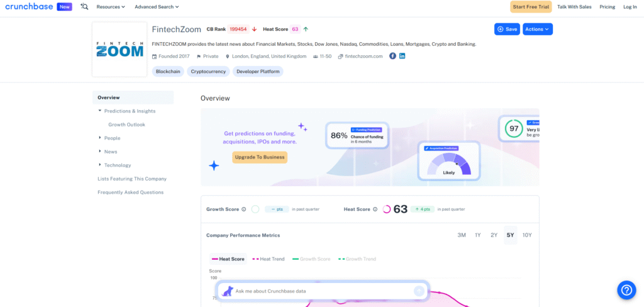644x307 pixels.
Task: Click Log In
Action: click(x=630, y=7)
